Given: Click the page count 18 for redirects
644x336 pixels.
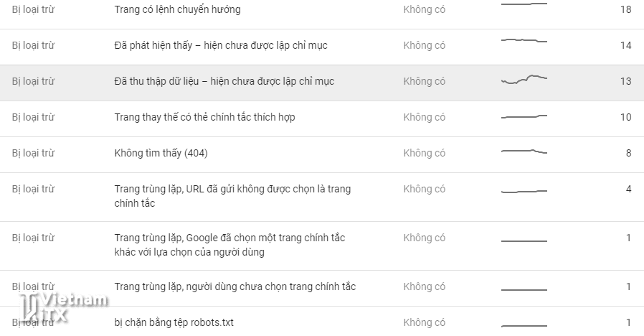Looking at the screenshot, I should tap(625, 9).
